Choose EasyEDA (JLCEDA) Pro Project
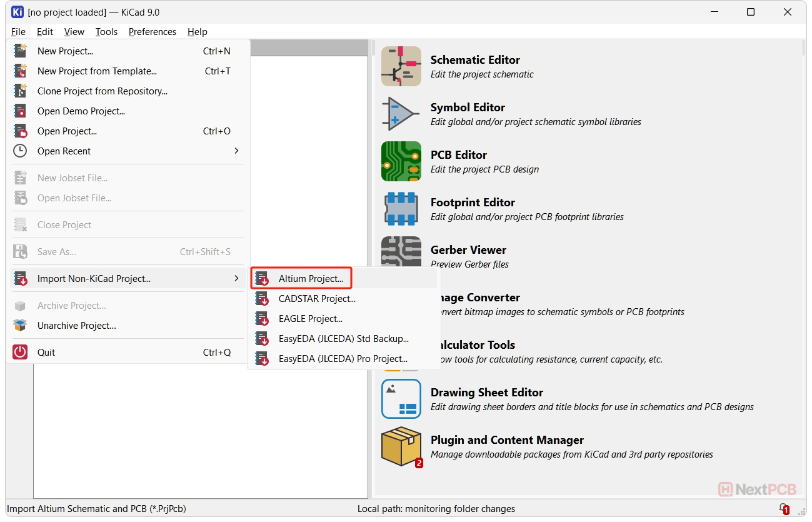 343,359
